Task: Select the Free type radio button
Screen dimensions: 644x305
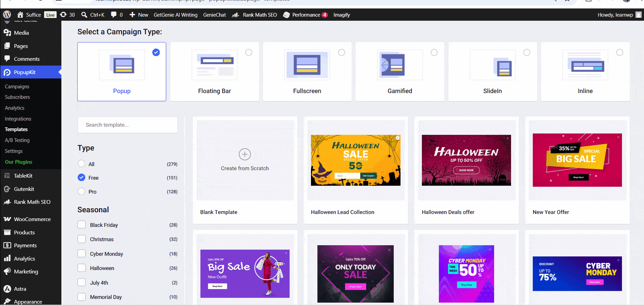Action: click(x=81, y=177)
